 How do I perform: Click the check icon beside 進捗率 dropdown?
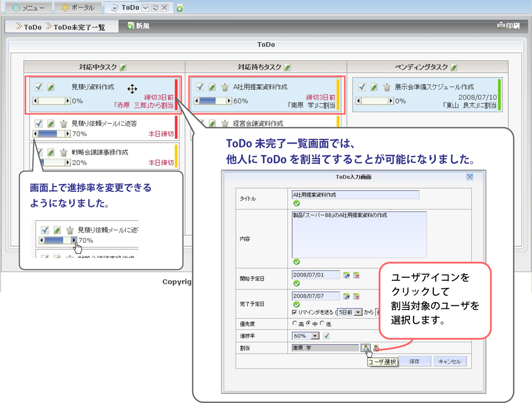(326, 336)
